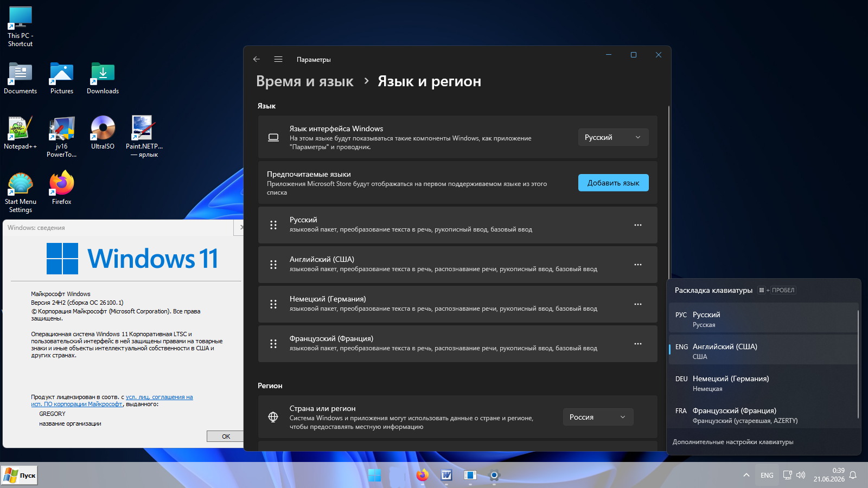Open the Documents desktop folder

coord(20,78)
